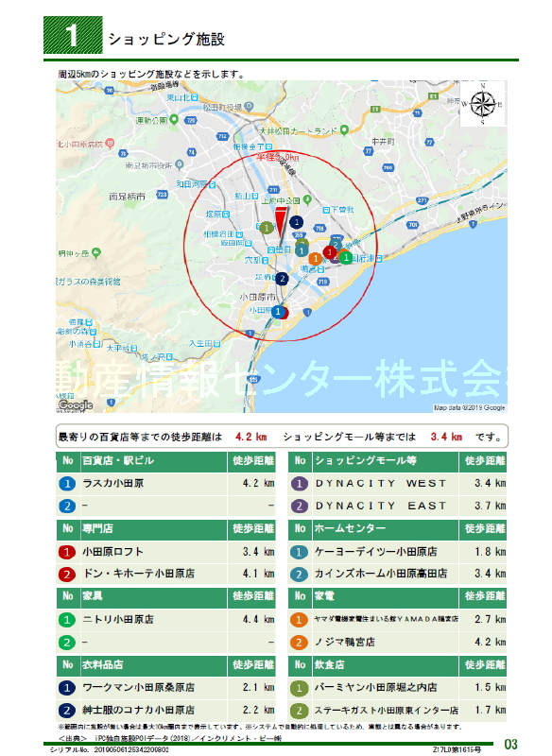Click the purple 1 icon beside DYNACITY WEST

coord(299,484)
